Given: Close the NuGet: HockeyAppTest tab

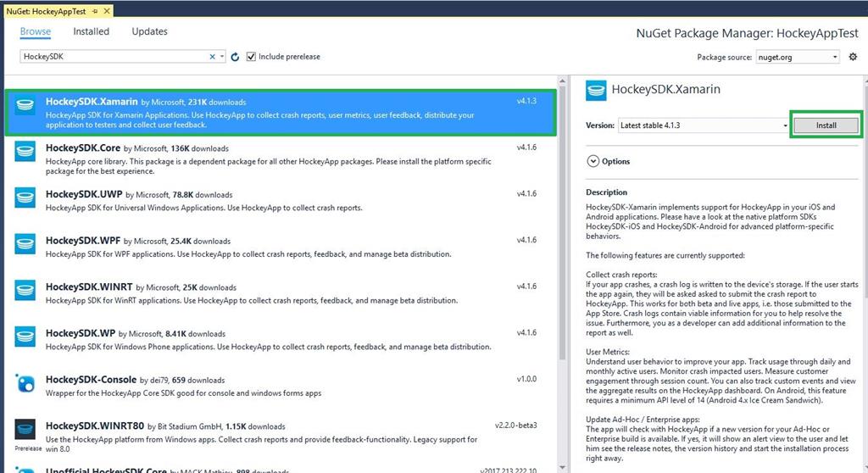Looking at the screenshot, I should [x=107, y=10].
